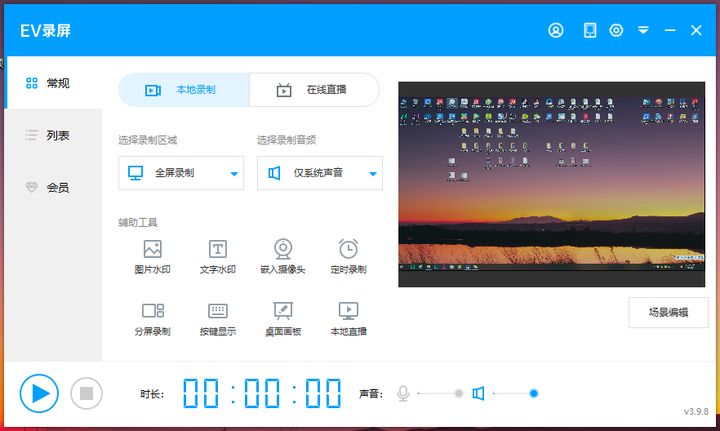Click the speaker icon in audio dropdown

click(x=274, y=173)
